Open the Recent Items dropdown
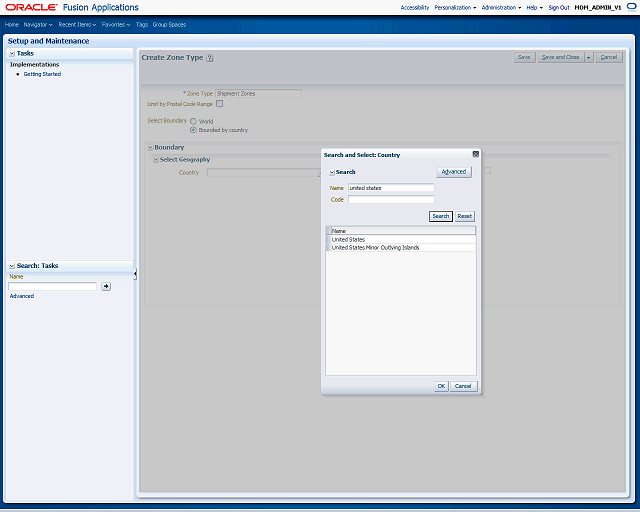 (x=77, y=25)
